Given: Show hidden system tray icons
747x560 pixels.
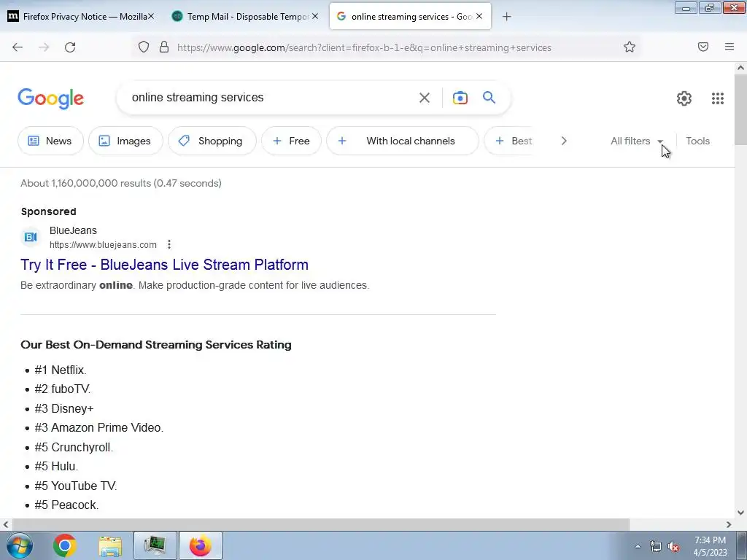Looking at the screenshot, I should 638,546.
